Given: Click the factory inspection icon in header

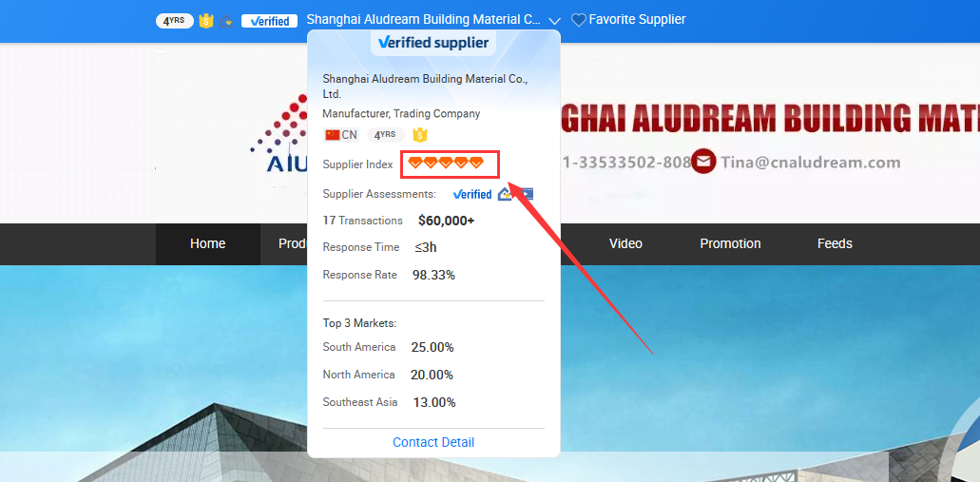Looking at the screenshot, I should tap(226, 21).
